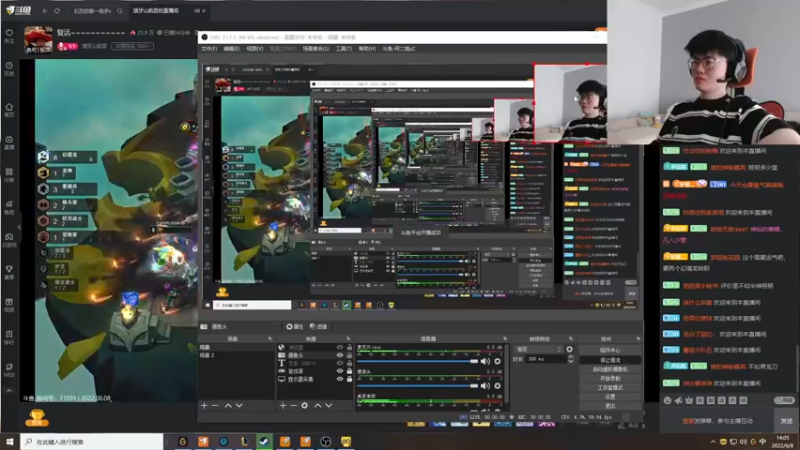Open 赛事 trophy in Douyu sidebar
This screenshot has height=450, width=800.
[9, 272]
